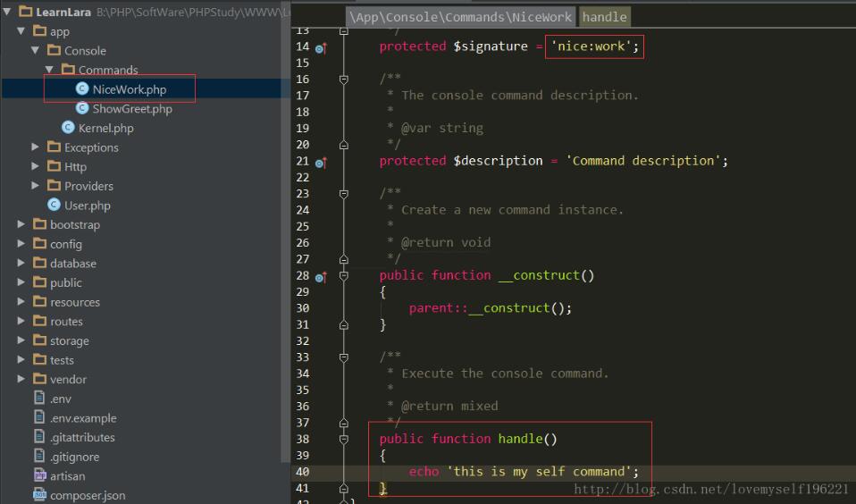Select the \App\Console\Commands\NiceWork breadcrumb

pyautogui.click(x=461, y=17)
